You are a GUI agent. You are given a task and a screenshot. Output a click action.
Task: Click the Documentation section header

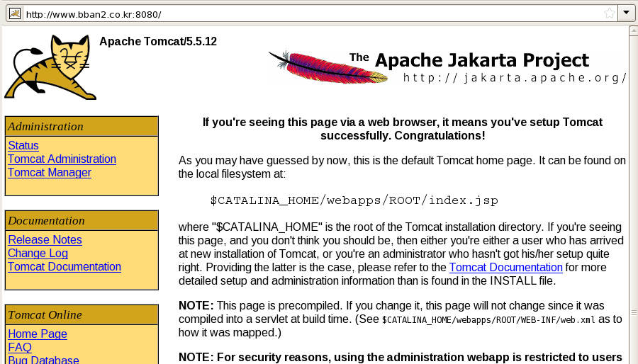click(82, 220)
